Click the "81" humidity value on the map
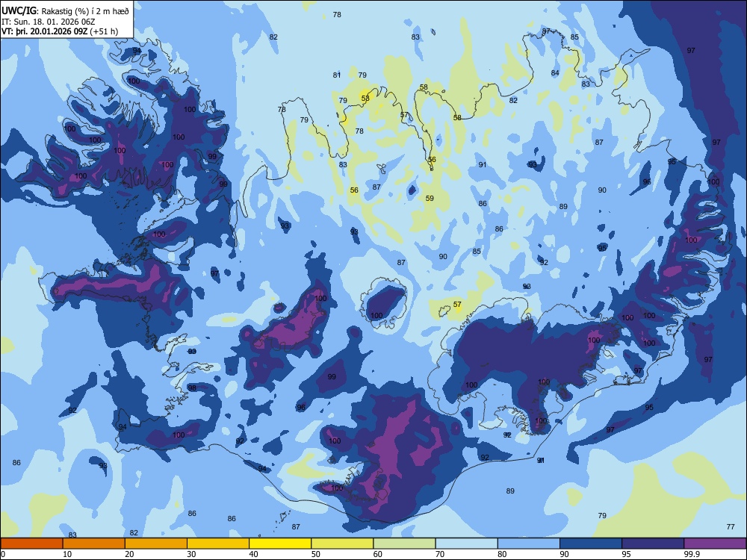 pos(337,75)
